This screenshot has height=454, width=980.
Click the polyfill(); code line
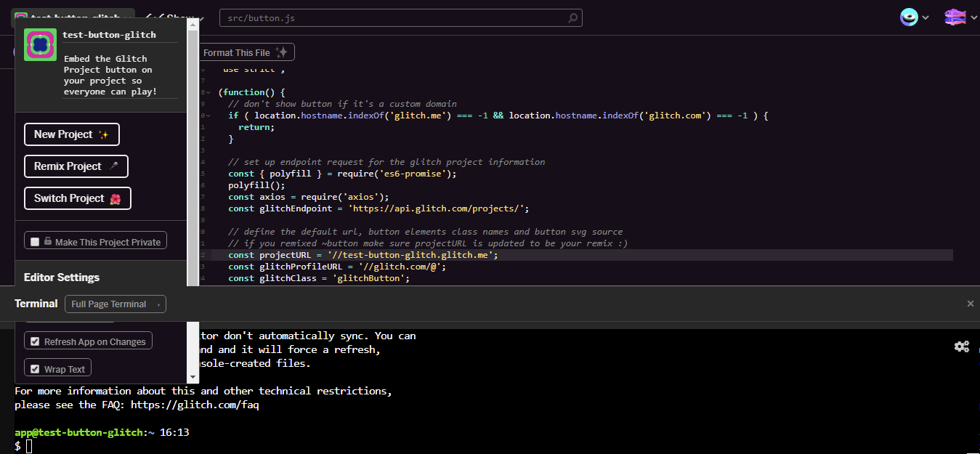(x=256, y=185)
